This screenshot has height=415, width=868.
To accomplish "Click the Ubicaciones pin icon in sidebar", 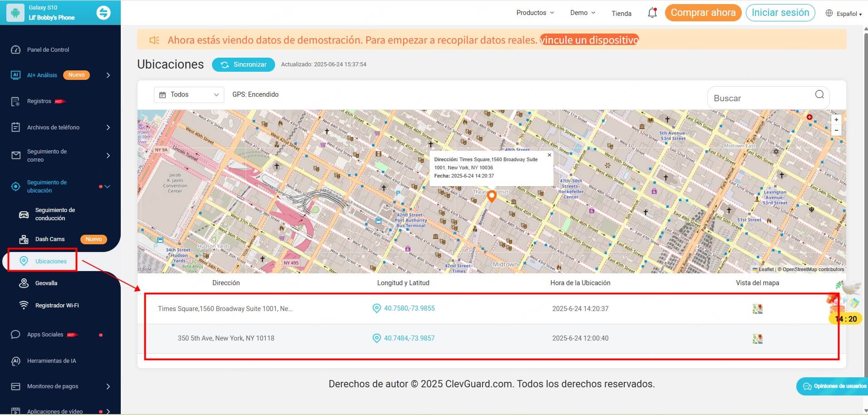I will (24, 261).
